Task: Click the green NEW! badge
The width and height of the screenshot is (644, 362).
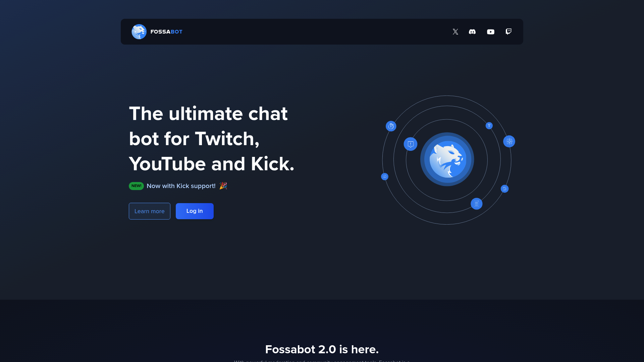Action: 136,186
